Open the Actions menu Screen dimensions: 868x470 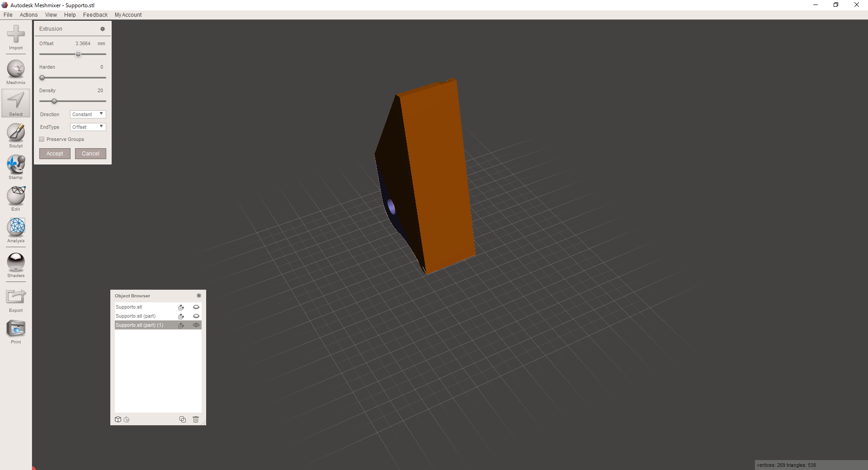point(28,15)
